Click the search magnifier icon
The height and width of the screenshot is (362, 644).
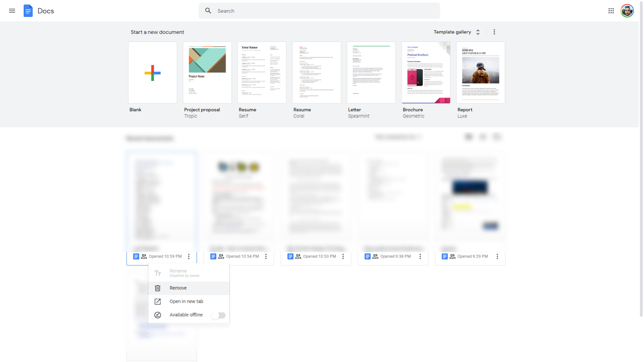208,10
